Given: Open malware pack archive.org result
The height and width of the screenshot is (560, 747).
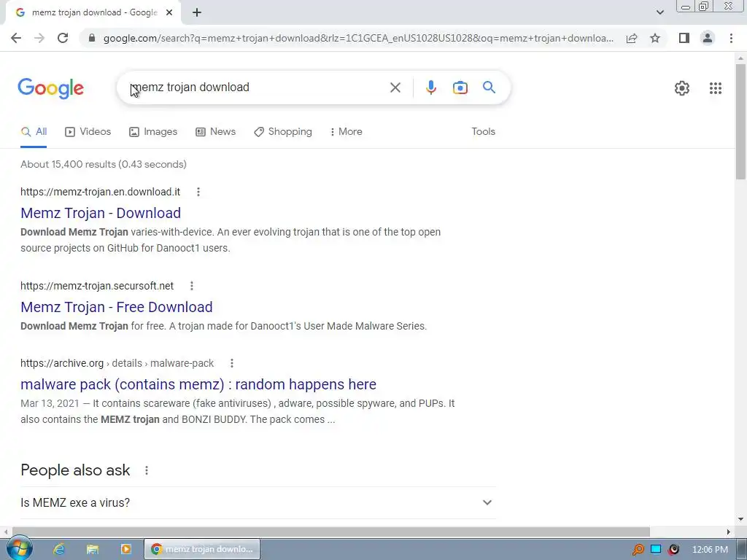Looking at the screenshot, I should click(x=198, y=384).
